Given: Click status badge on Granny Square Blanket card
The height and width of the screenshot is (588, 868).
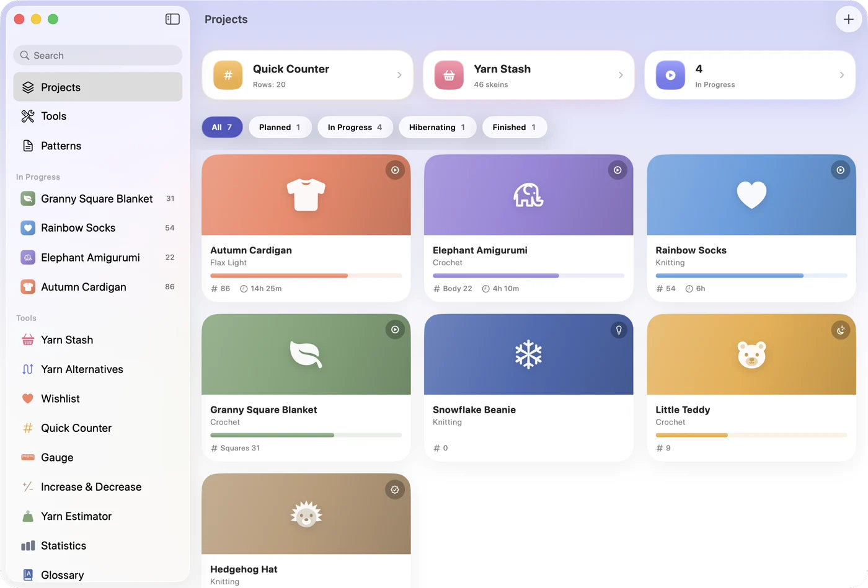Looking at the screenshot, I should (x=395, y=330).
